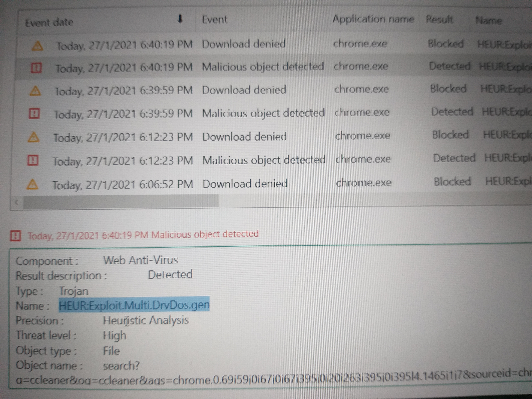Viewport: 532px width, 399px height.
Task: Click warning triangle icon of 6:40:19 Download denied
Action: 37,46
